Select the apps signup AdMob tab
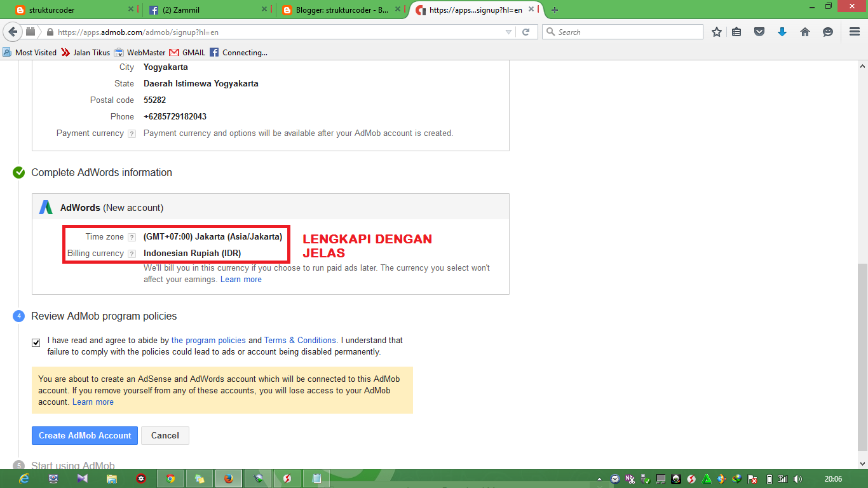868x488 pixels. tap(475, 10)
